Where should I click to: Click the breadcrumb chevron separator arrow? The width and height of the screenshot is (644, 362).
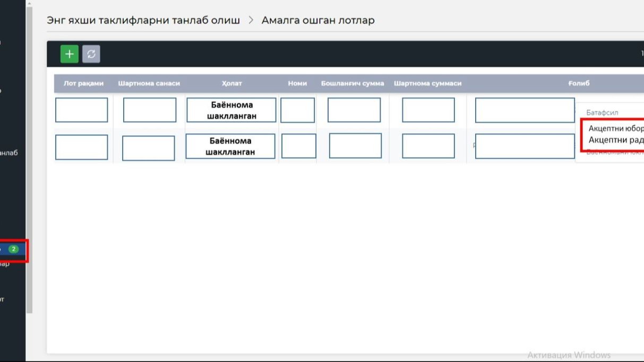click(251, 20)
